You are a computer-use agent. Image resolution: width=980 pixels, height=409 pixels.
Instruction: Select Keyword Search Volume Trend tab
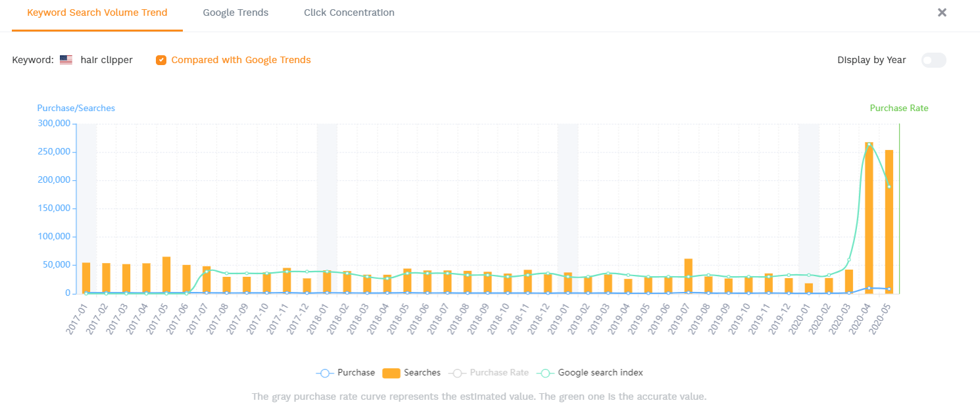(x=97, y=12)
